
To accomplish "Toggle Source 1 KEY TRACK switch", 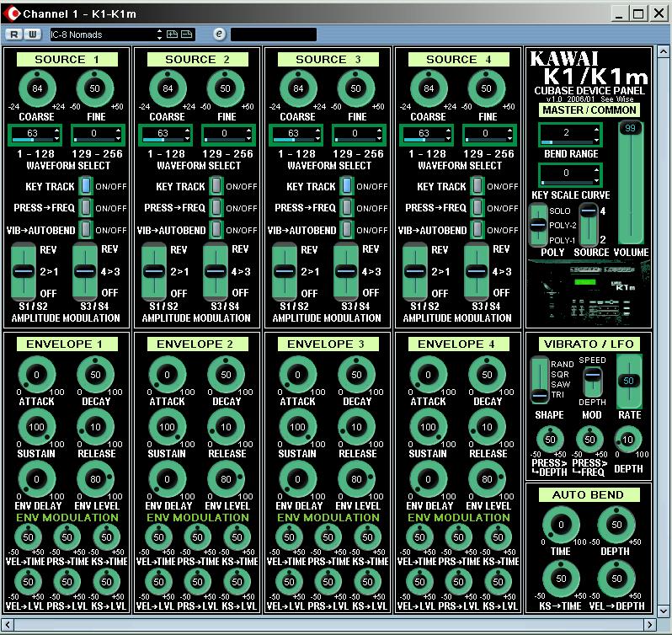I will point(86,185).
